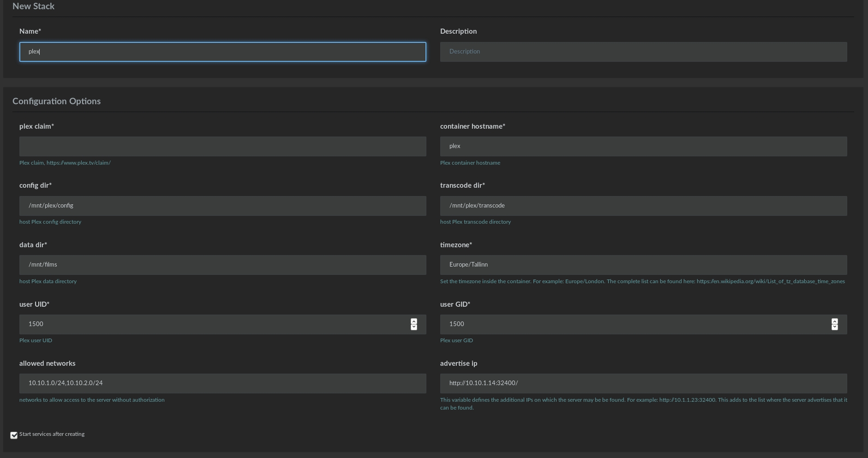Viewport: 868px width, 458px height.
Task: Click the Plex claim help text link
Action: 65,163
